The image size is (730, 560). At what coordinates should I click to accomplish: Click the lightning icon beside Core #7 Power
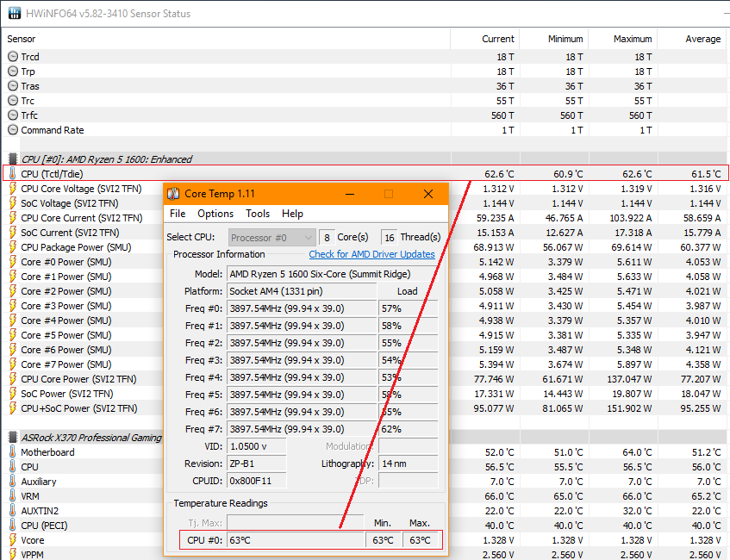click(x=13, y=364)
